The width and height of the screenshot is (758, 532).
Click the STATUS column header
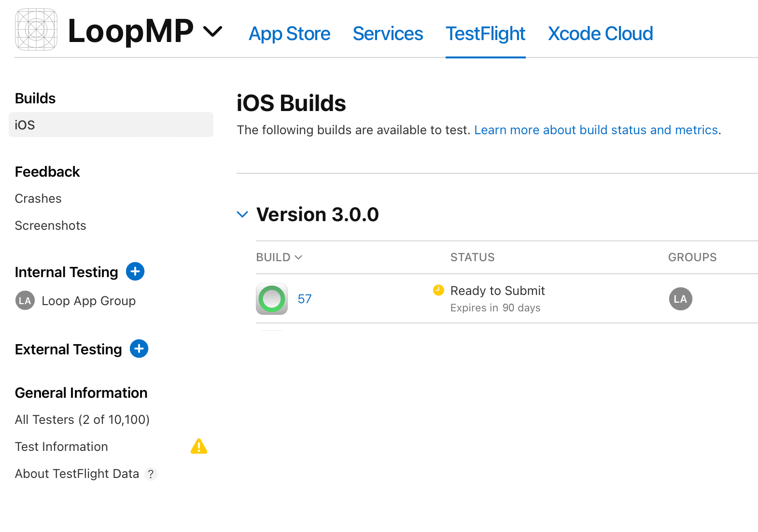[x=472, y=257]
